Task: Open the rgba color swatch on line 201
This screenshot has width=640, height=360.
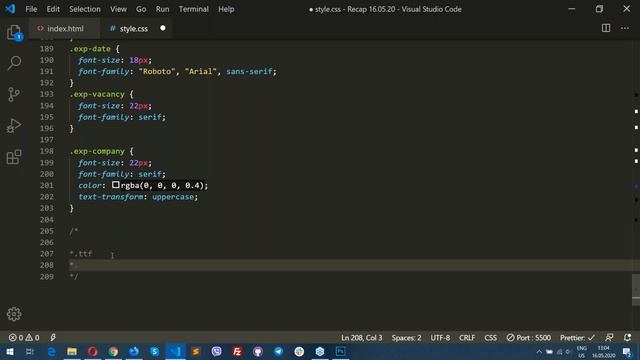Action: (x=116, y=185)
